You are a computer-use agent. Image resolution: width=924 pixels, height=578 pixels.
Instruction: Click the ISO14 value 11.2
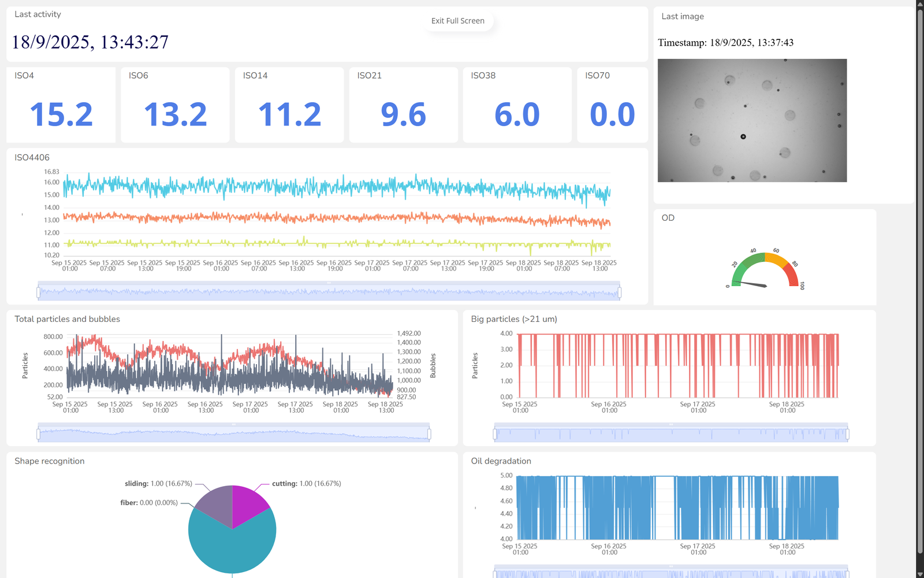(x=289, y=114)
